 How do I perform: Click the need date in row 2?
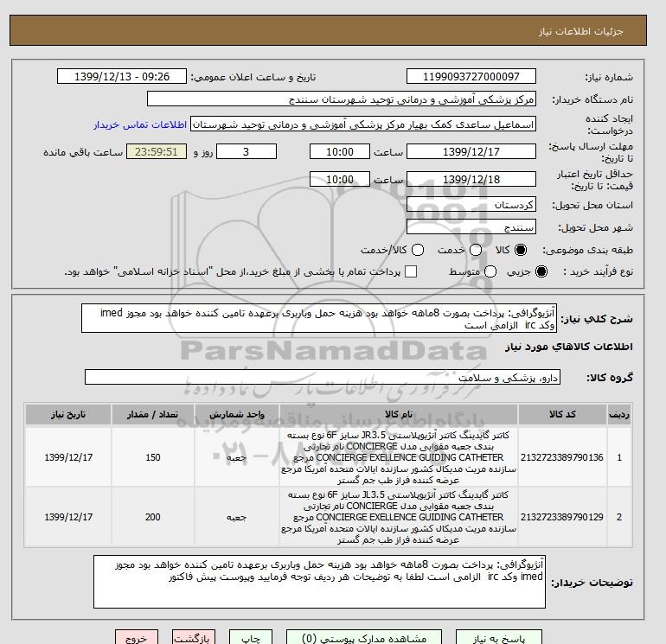point(68,517)
